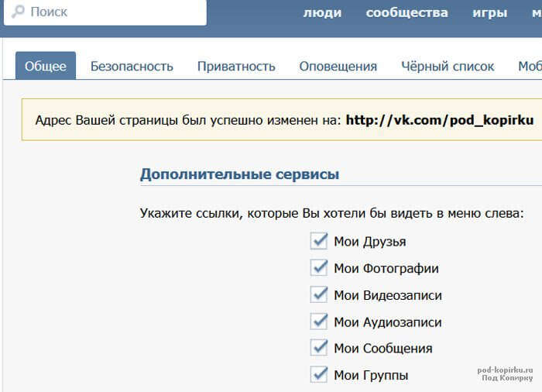Uncheck the Мои Фотографии checkbox
This screenshot has width=542, height=392.
[319, 267]
